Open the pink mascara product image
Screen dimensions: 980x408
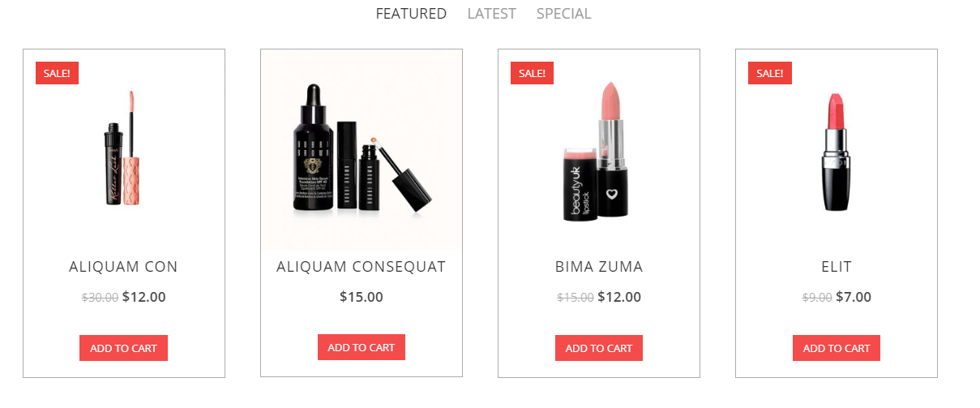click(x=124, y=150)
